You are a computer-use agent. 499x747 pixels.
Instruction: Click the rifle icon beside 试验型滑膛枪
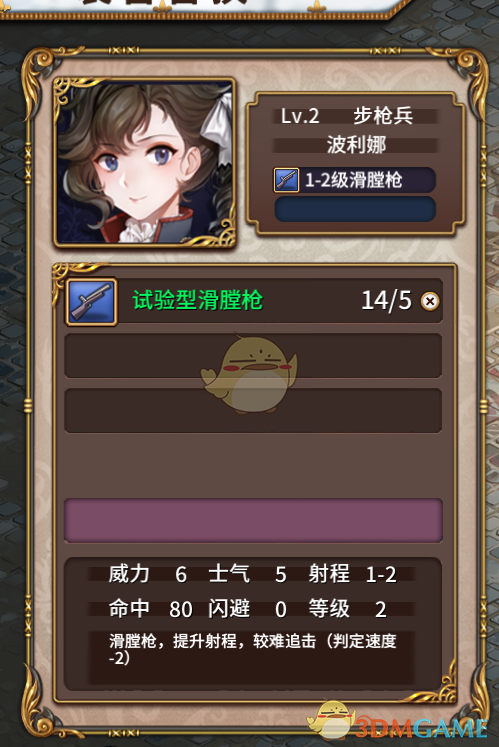coord(91,302)
